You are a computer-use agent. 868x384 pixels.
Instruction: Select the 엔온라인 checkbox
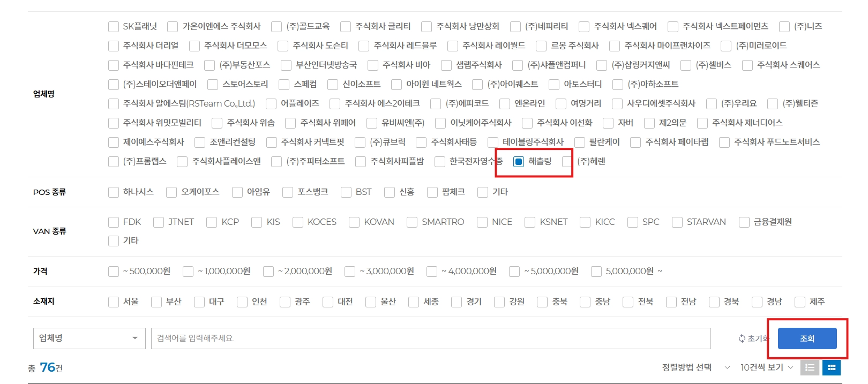[505, 103]
